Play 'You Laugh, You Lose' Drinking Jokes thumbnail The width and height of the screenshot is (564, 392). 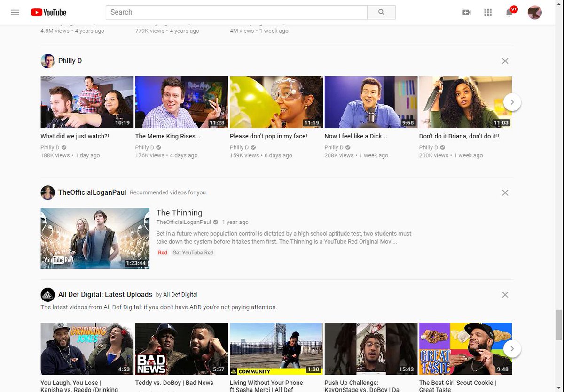87,348
